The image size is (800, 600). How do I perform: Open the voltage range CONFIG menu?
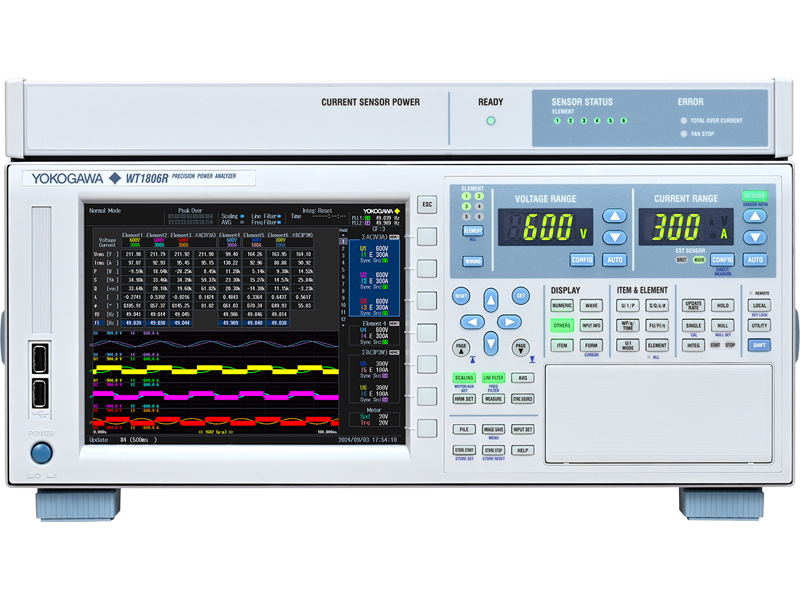582,260
